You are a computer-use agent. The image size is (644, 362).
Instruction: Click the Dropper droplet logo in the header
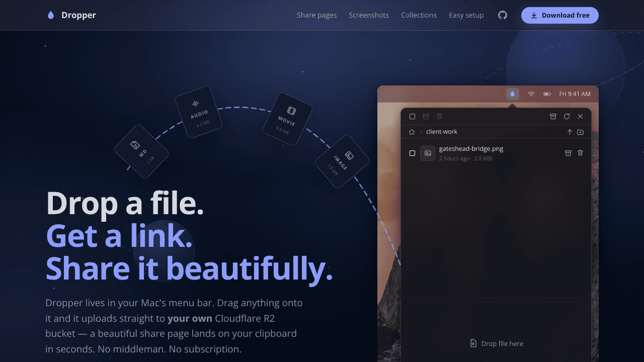click(x=50, y=15)
